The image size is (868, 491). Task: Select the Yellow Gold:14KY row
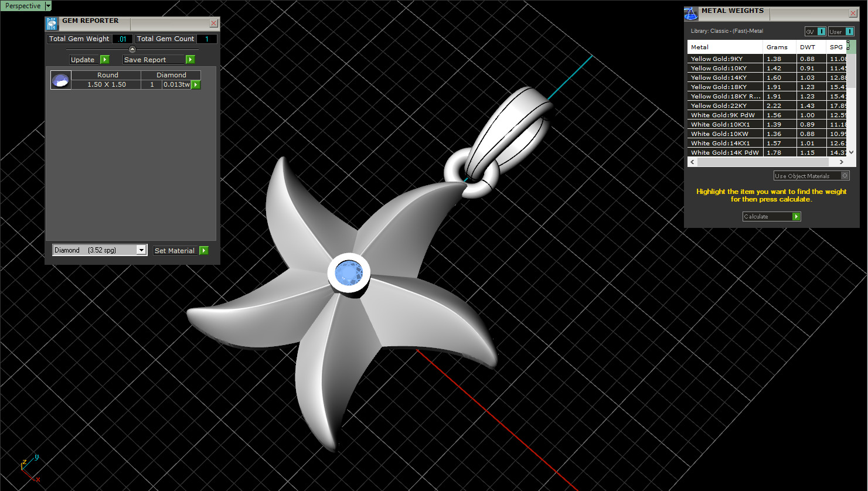point(767,77)
